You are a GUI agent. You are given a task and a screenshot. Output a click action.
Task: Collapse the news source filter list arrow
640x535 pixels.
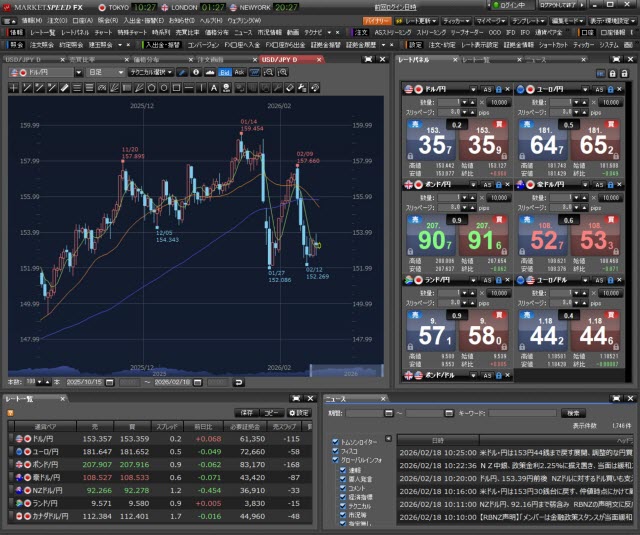(388, 439)
